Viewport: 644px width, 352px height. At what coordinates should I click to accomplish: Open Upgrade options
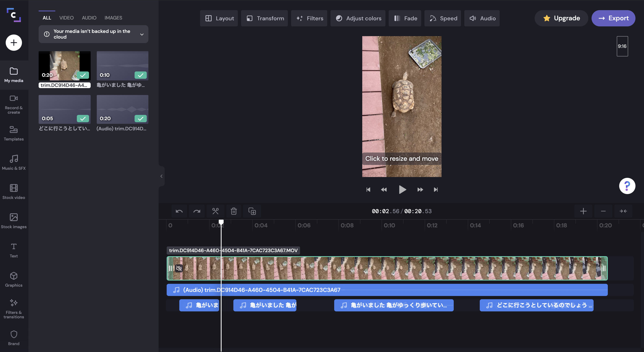[561, 18]
